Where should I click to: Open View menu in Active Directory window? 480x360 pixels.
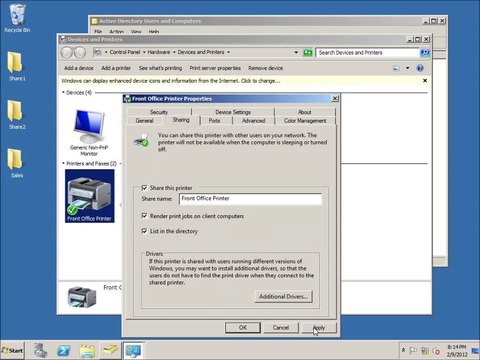tap(136, 32)
